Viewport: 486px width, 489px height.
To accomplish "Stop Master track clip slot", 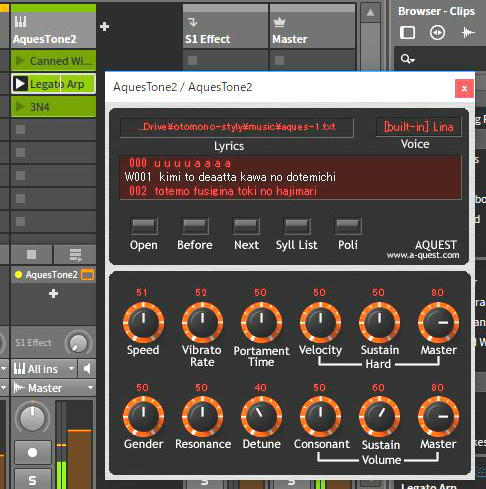I will click(279, 60).
